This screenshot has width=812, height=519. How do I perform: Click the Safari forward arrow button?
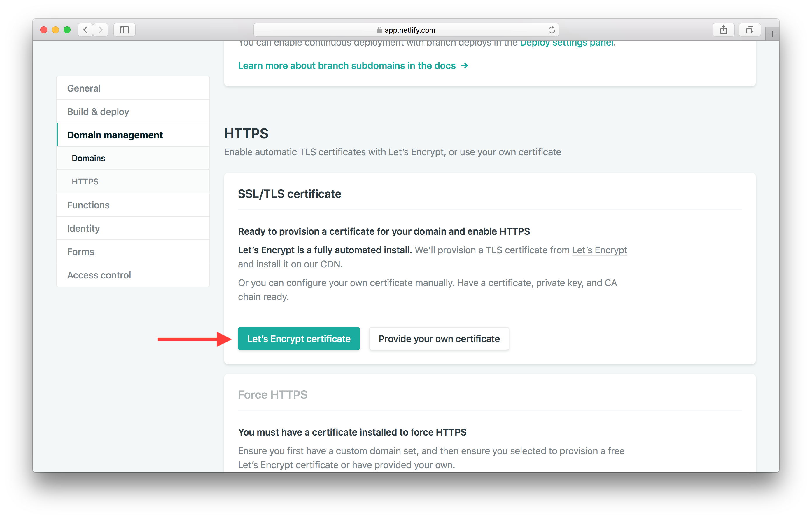[x=101, y=30]
